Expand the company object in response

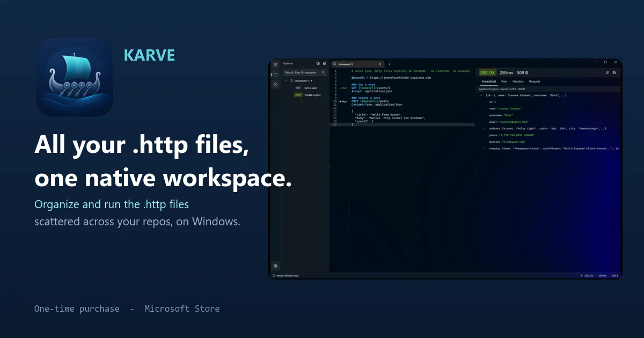[x=485, y=148]
